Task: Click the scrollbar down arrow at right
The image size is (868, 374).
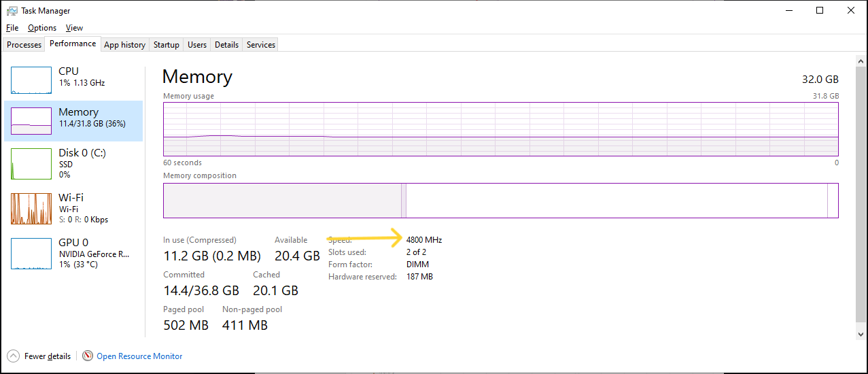Action: click(861, 333)
